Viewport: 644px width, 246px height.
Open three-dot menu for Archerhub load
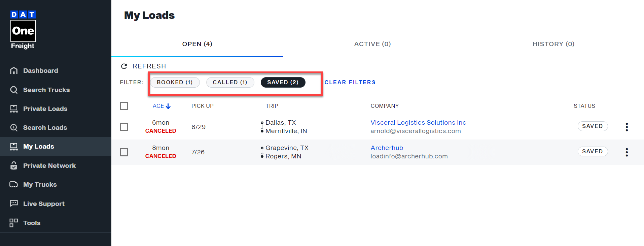(x=627, y=152)
